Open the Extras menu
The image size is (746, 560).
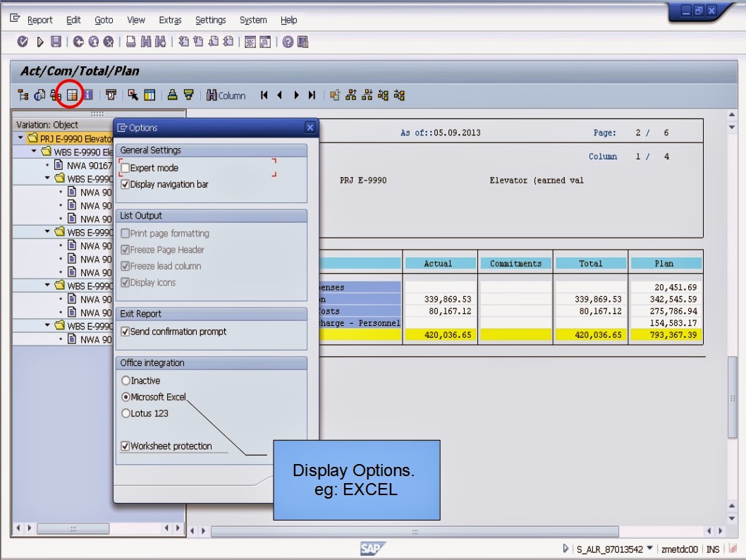tap(170, 20)
